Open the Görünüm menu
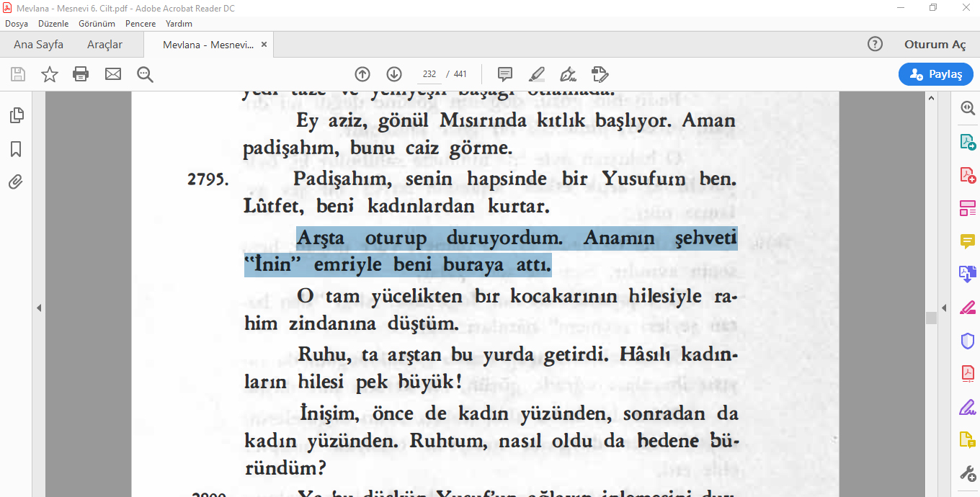The width and height of the screenshot is (980, 497). pyautogui.click(x=97, y=24)
